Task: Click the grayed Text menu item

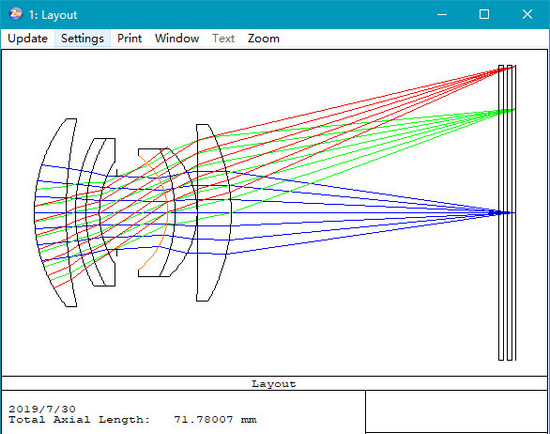Action: (x=223, y=38)
